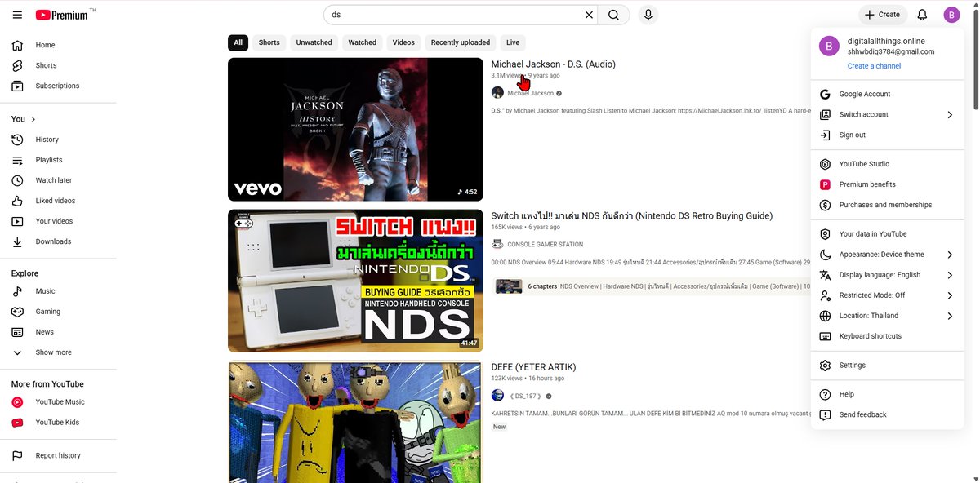The image size is (980, 483).
Task: Open Watch later list
Action: coord(57,180)
